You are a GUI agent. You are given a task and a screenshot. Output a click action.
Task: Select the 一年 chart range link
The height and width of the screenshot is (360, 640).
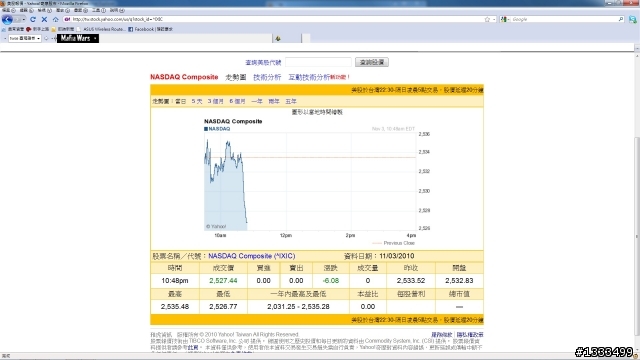tap(257, 101)
